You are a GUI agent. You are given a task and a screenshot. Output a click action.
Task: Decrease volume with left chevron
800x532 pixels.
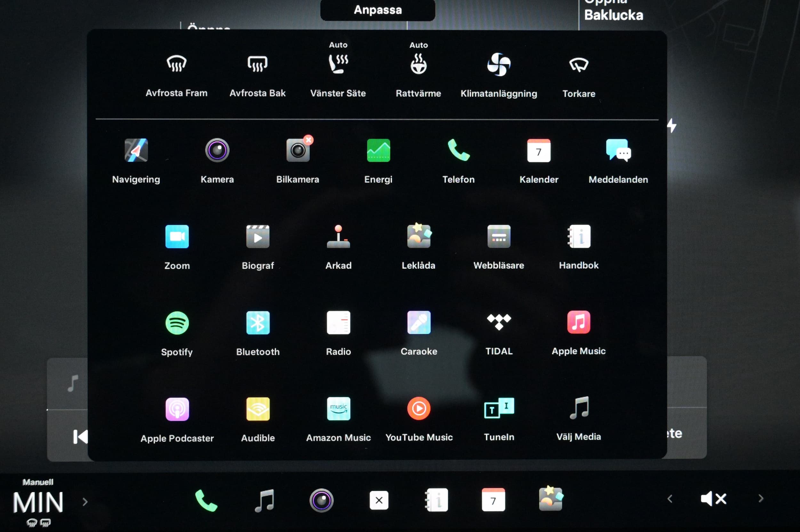coord(670,498)
